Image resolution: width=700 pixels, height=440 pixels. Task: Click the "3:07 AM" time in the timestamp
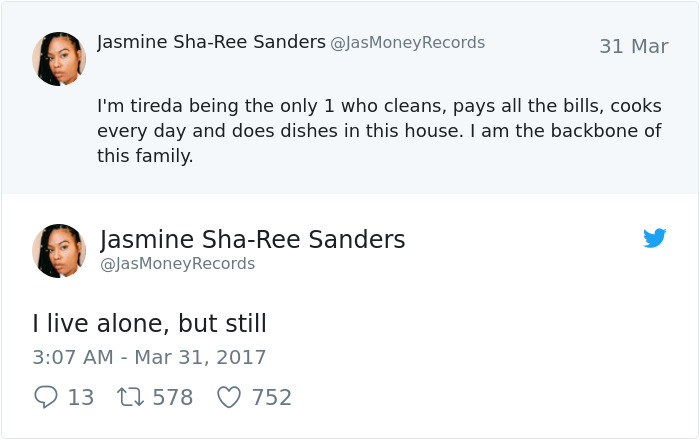tap(68, 357)
